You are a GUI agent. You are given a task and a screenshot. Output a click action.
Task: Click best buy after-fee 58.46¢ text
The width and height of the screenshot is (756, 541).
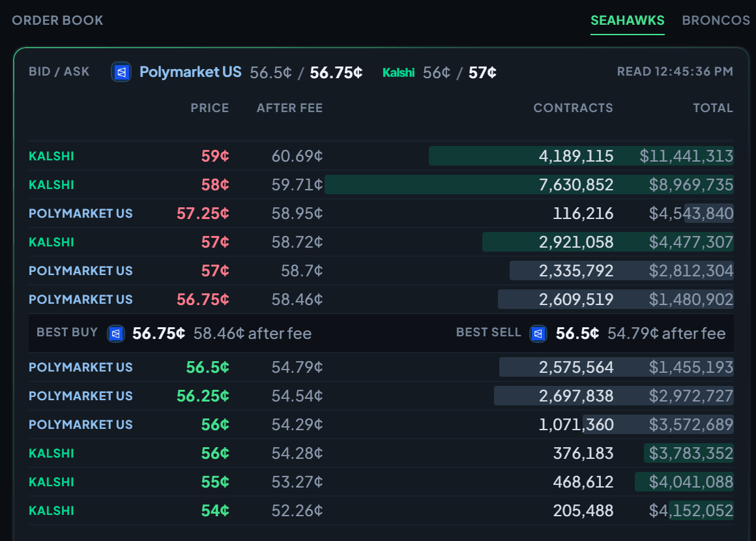click(x=252, y=333)
